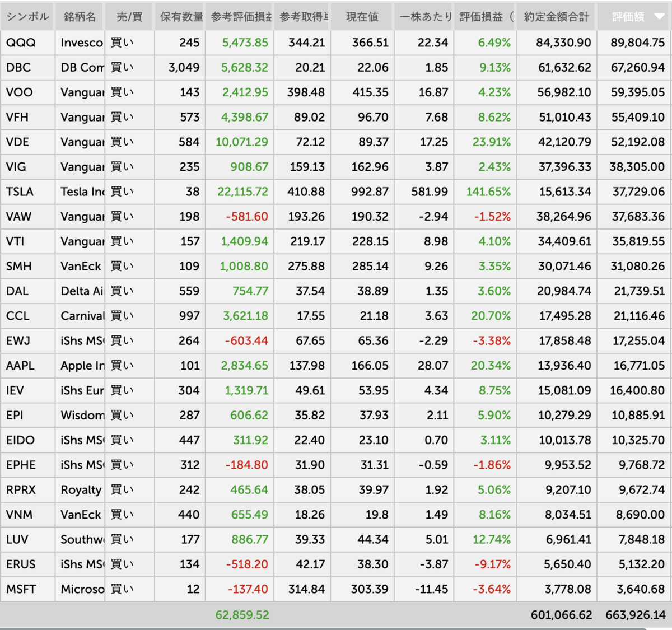
Task: Click the 売/買 column header
Action: tap(129, 17)
